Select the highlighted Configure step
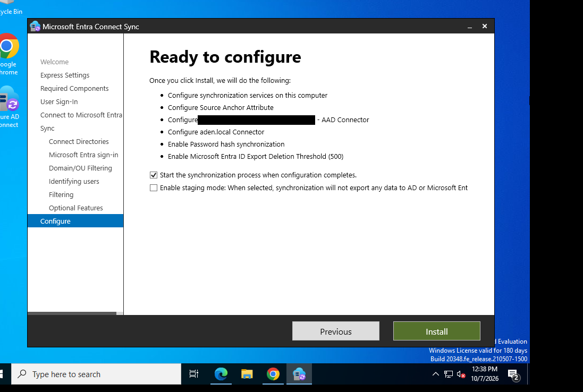The width and height of the screenshot is (583, 392). pyautogui.click(x=75, y=221)
